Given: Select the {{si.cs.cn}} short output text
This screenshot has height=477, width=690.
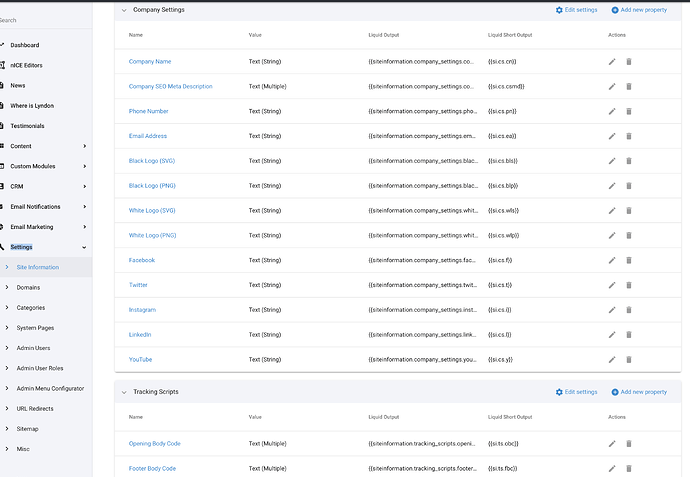Looking at the screenshot, I should tap(502, 62).
